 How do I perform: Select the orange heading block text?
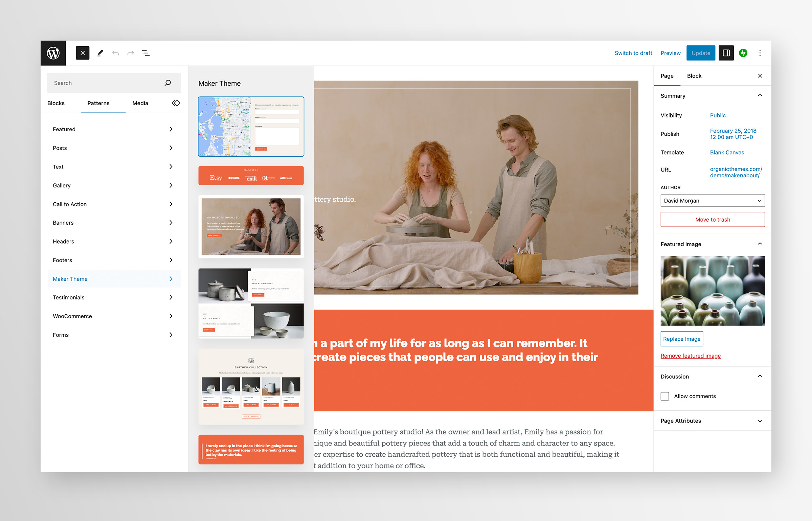(x=456, y=350)
